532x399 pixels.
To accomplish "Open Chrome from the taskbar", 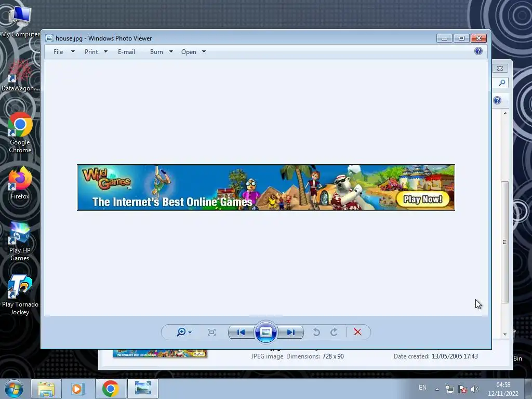I will pos(110,389).
